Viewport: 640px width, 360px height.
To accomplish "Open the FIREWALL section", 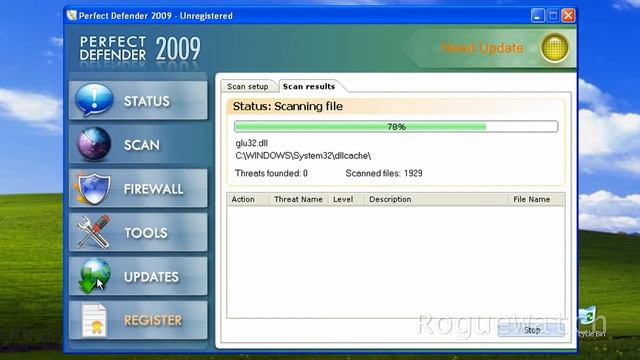I will pyautogui.click(x=138, y=188).
